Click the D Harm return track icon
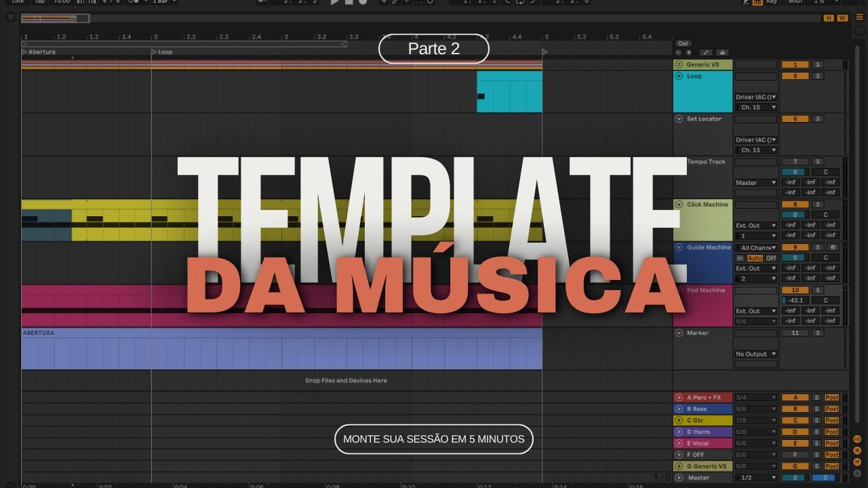The height and width of the screenshot is (488, 868). pos(679,432)
